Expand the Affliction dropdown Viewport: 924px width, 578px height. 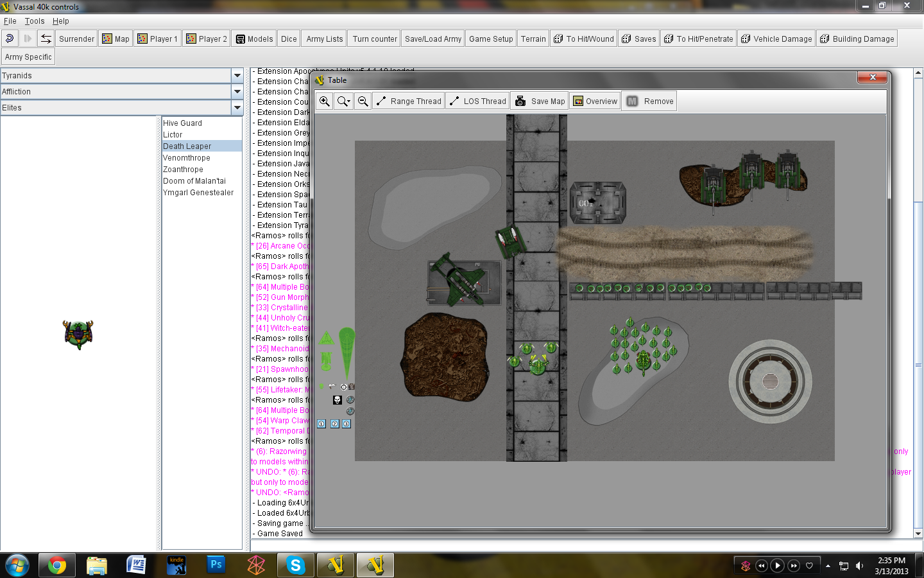pos(237,92)
